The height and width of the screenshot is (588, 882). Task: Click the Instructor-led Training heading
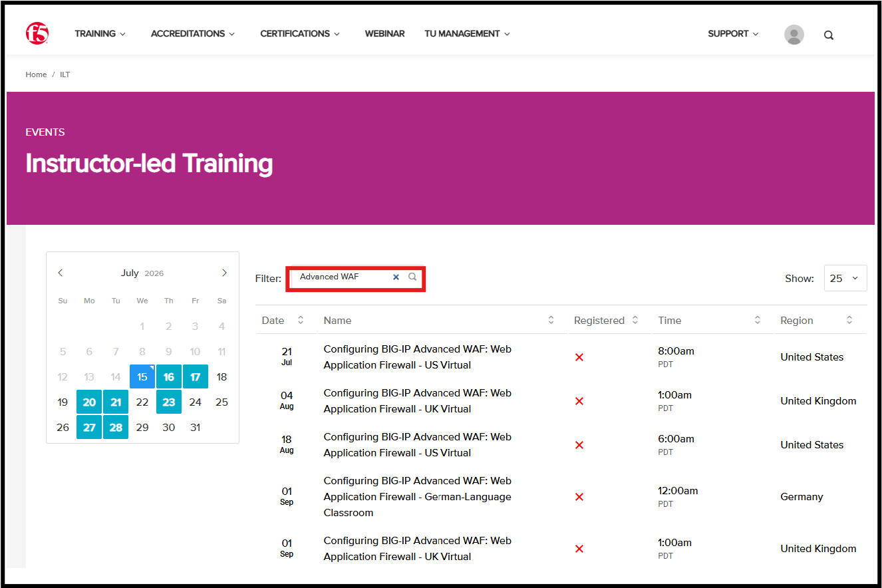pyautogui.click(x=149, y=163)
